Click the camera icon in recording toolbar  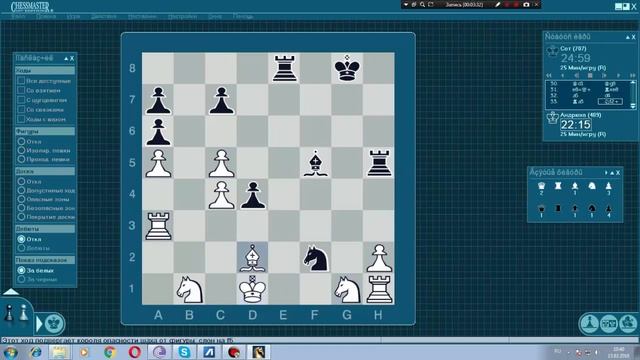[x=526, y=4]
